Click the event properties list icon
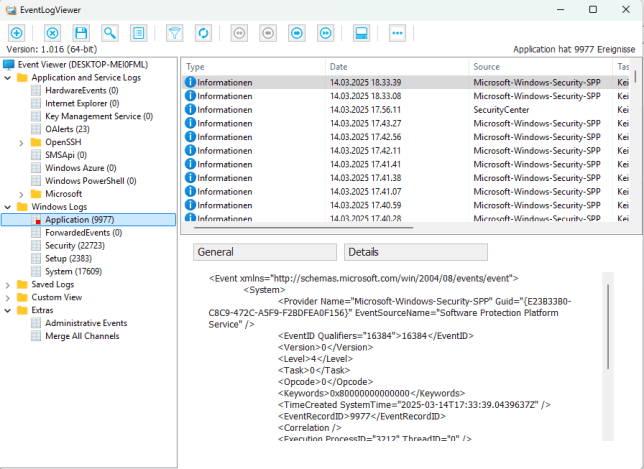Viewport: 644px width, 469px height. coord(138,33)
